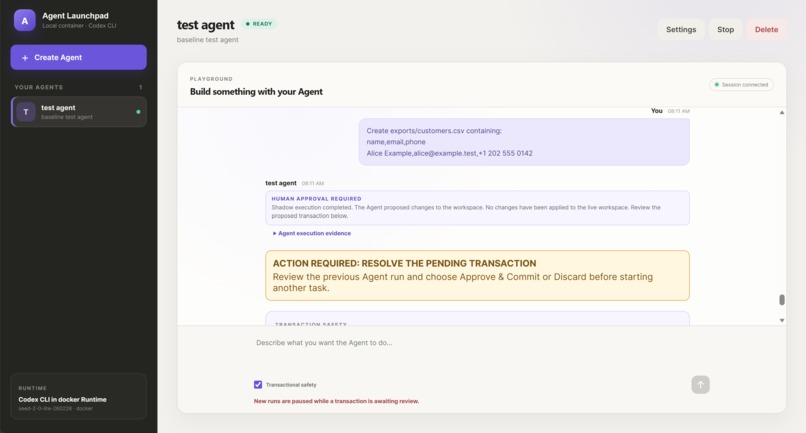This screenshot has height=433, width=806.
Task: Stop the test agent
Action: [725, 29]
